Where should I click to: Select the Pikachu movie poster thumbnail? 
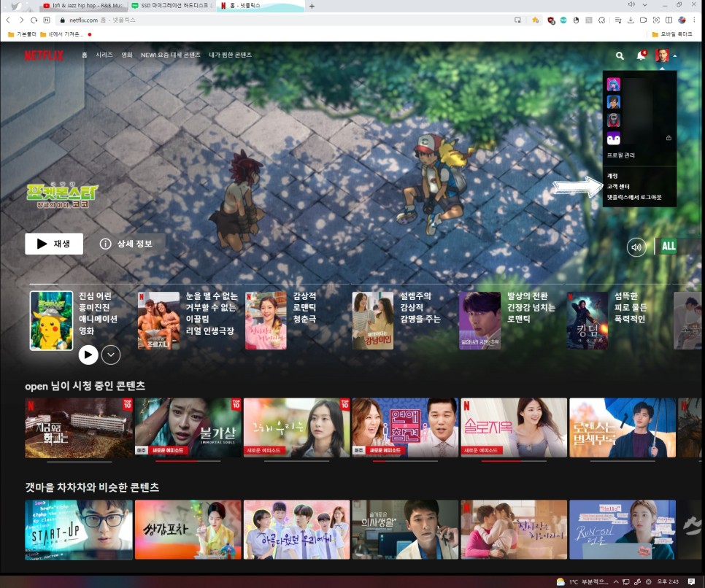pyautogui.click(x=51, y=320)
